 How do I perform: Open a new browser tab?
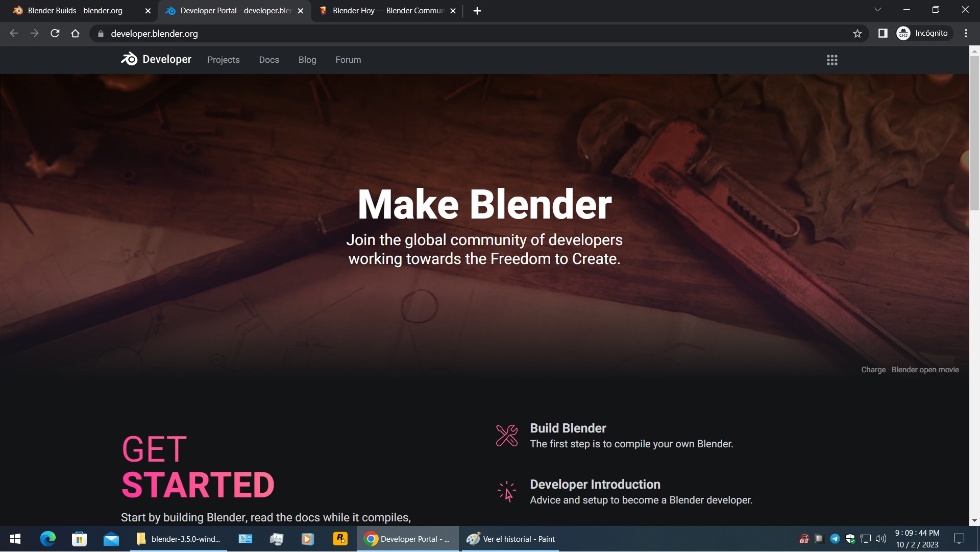(x=477, y=11)
